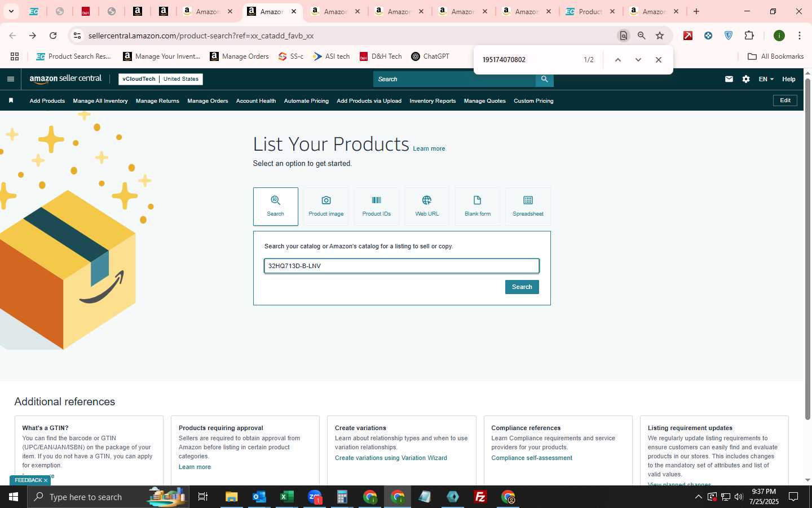Bookmark this page with star icon
This screenshot has width=812, height=508.
pyautogui.click(x=660, y=36)
